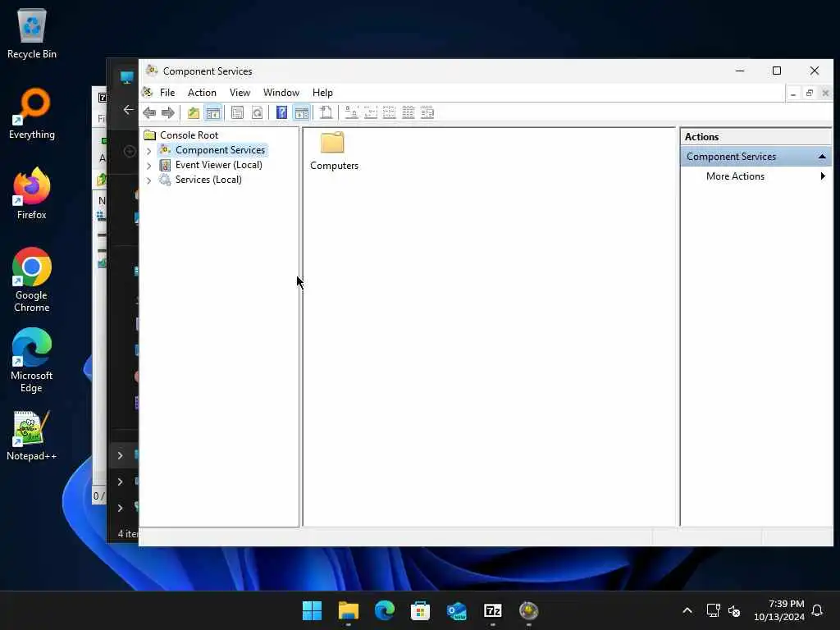This screenshot has height=630, width=840.
Task: Collapse the Component Services section in Actions
Action: coord(822,157)
